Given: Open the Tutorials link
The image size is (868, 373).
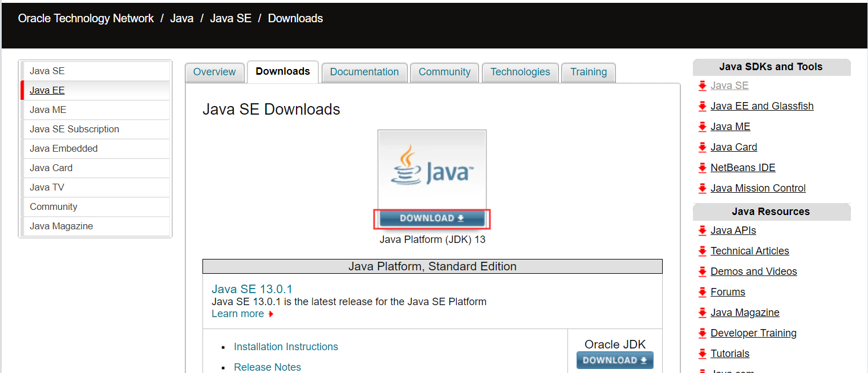Looking at the screenshot, I should [x=730, y=354].
